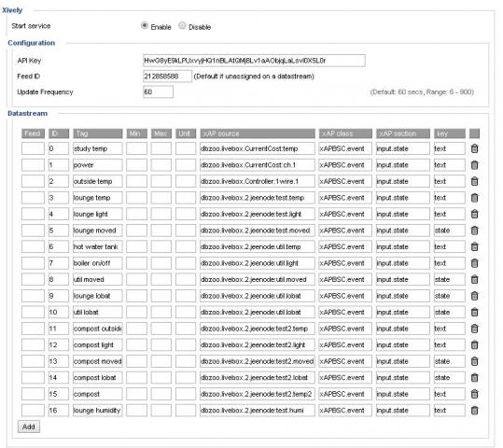The height and width of the screenshot is (448, 503).
Task: Click the key field in util moved row
Action: coord(450,279)
